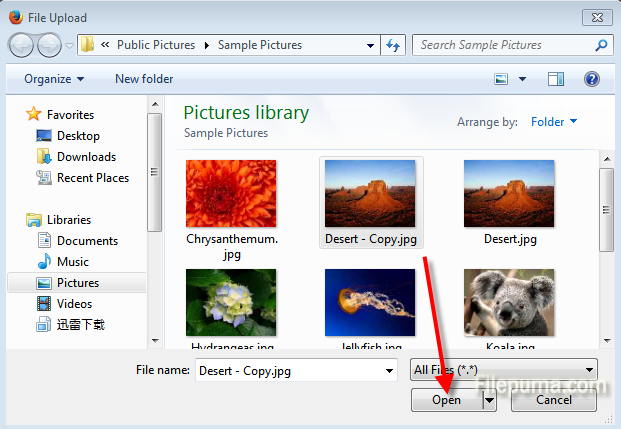The image size is (621, 429).
Task: Select the Desert.jpg thumbnail image
Action: coord(509,193)
